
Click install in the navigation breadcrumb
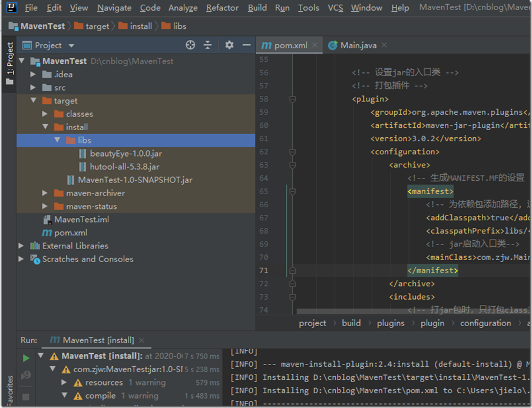[x=136, y=26]
